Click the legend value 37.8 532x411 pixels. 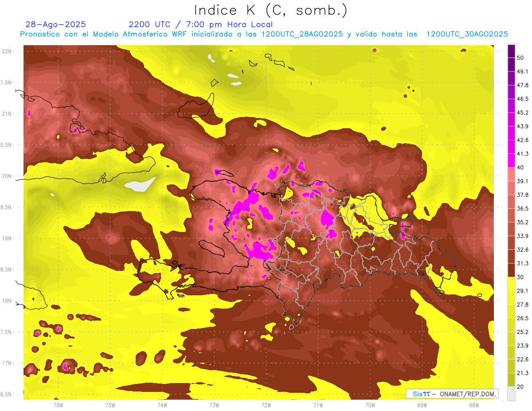[523, 195]
